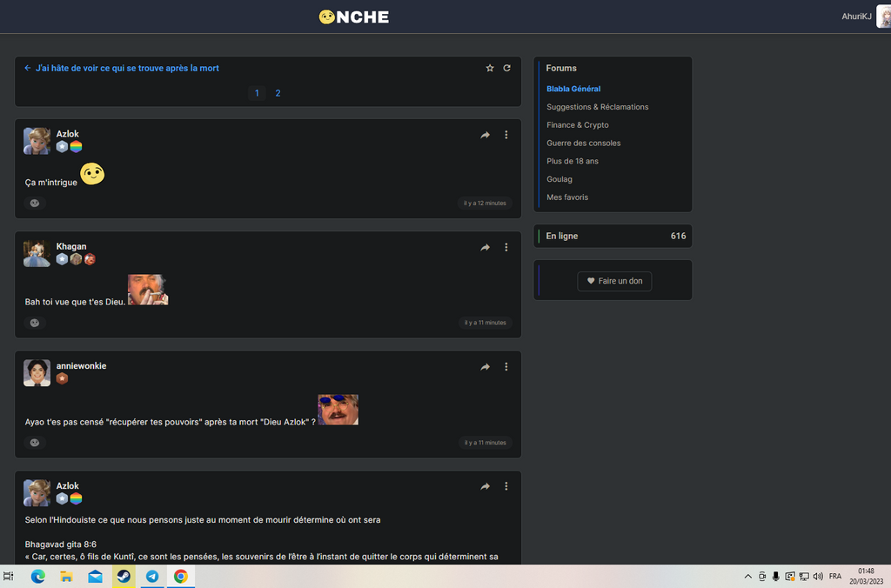Share Azlok's first post
891x588 pixels.
[x=485, y=135]
